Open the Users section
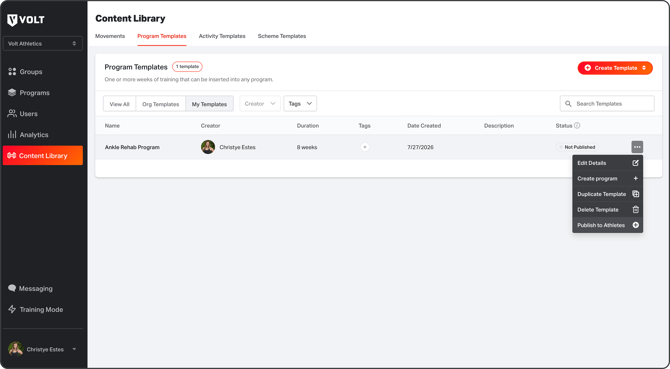 tap(23, 114)
